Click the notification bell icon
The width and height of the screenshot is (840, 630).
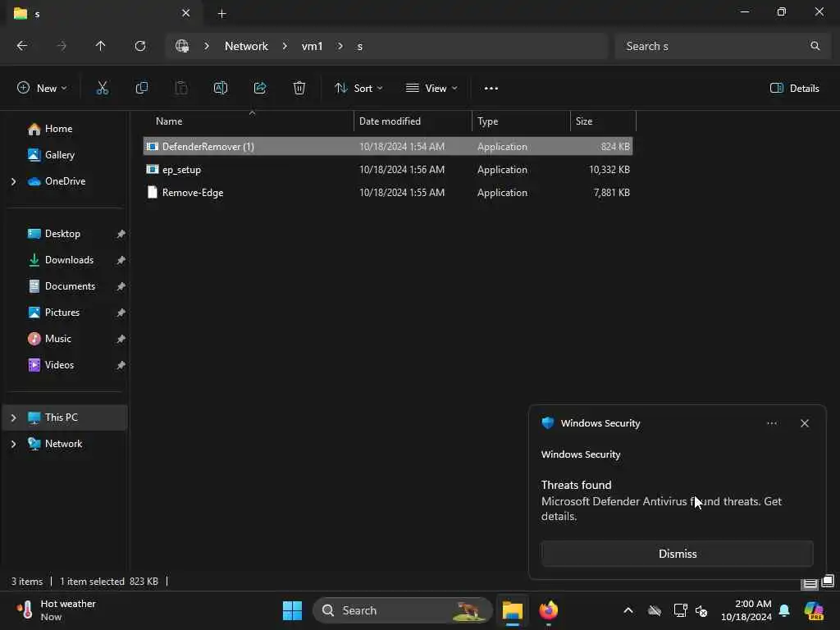(x=784, y=610)
